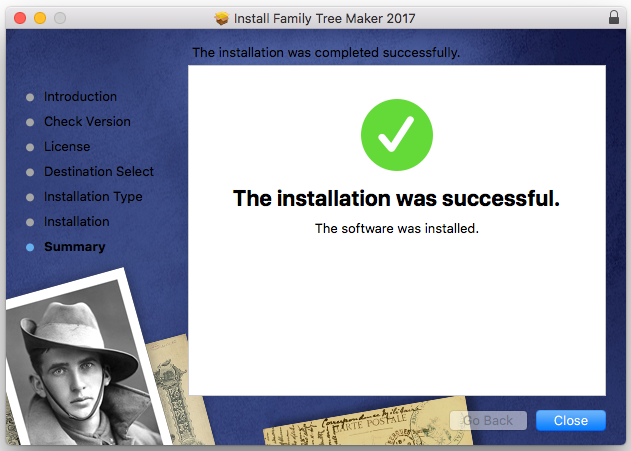Image resolution: width=631 pixels, height=451 pixels.
Task: Select the Summary step
Action: 74,247
